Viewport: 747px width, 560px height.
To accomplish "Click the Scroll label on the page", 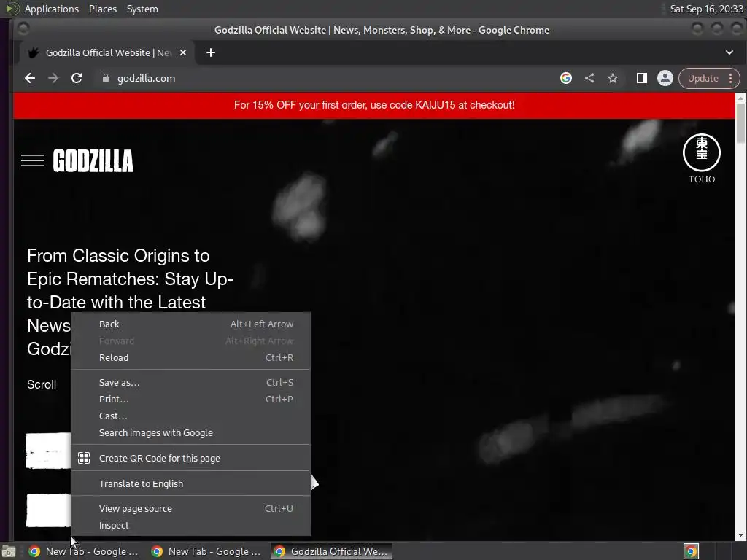I will 42,385.
